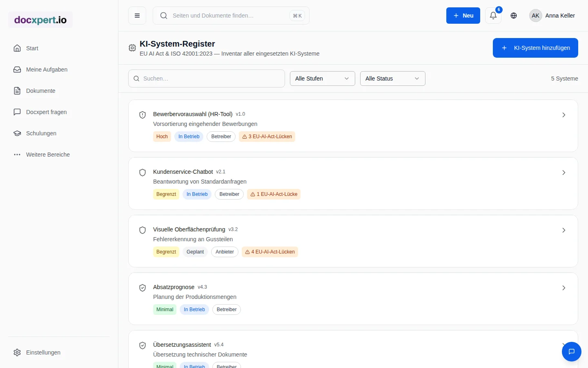The width and height of the screenshot is (588, 368).
Task: Click the Meine Aufgaben inbox icon
Action: click(x=17, y=70)
